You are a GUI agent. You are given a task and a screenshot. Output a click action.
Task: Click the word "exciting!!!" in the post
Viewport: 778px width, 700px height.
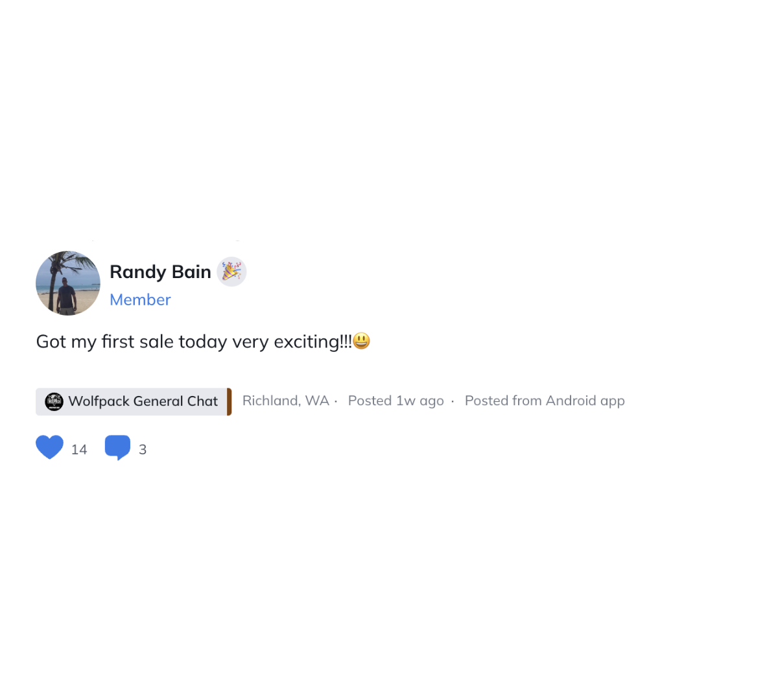click(313, 342)
